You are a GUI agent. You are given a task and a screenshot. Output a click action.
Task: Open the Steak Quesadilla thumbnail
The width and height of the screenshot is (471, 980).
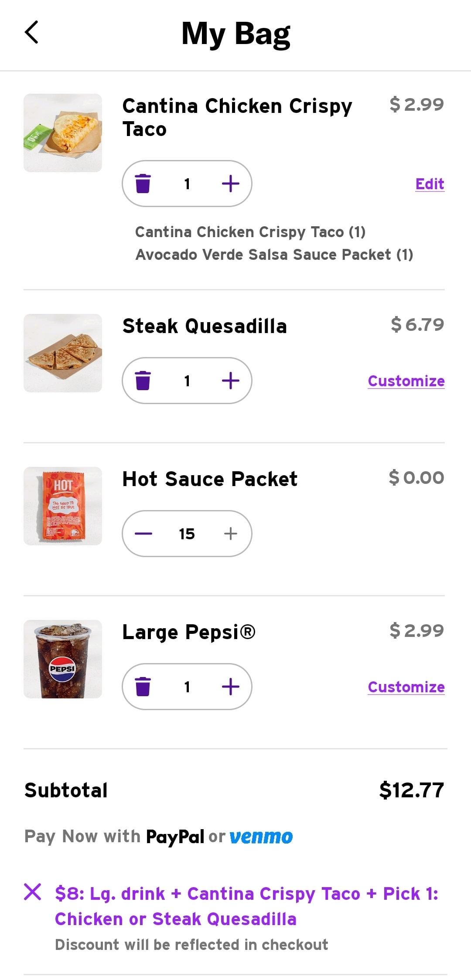[x=63, y=353]
